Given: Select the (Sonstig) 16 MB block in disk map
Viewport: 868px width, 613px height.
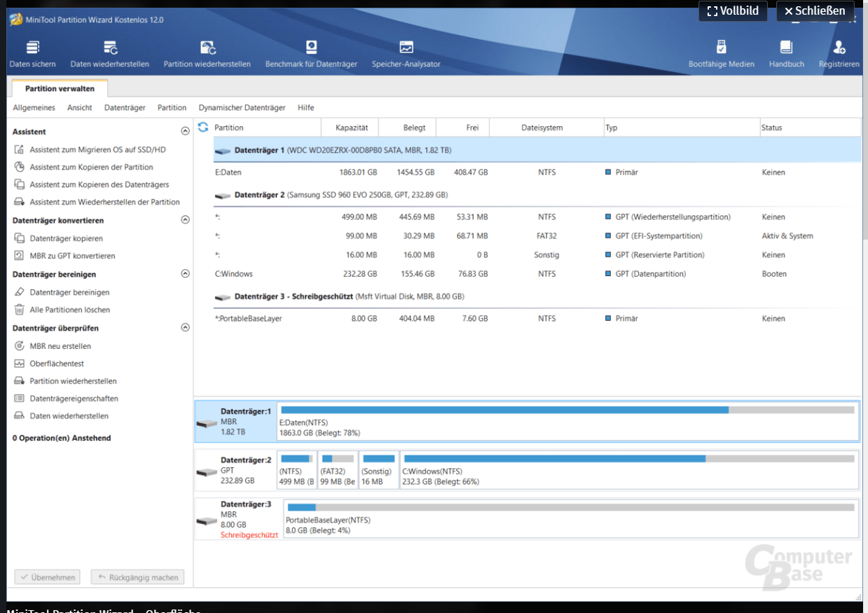Looking at the screenshot, I should pyautogui.click(x=378, y=470).
